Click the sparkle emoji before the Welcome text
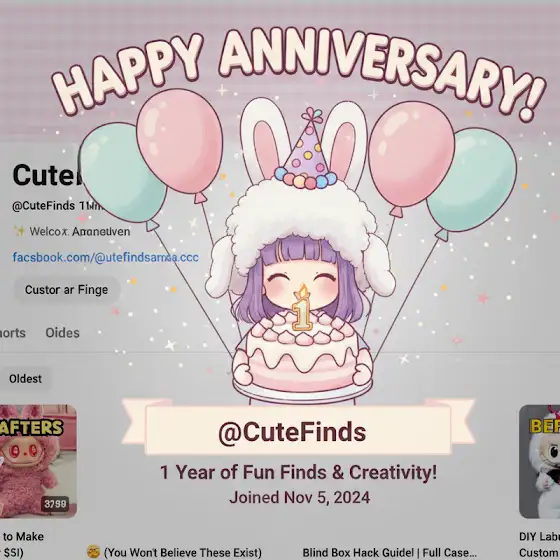 (19, 231)
